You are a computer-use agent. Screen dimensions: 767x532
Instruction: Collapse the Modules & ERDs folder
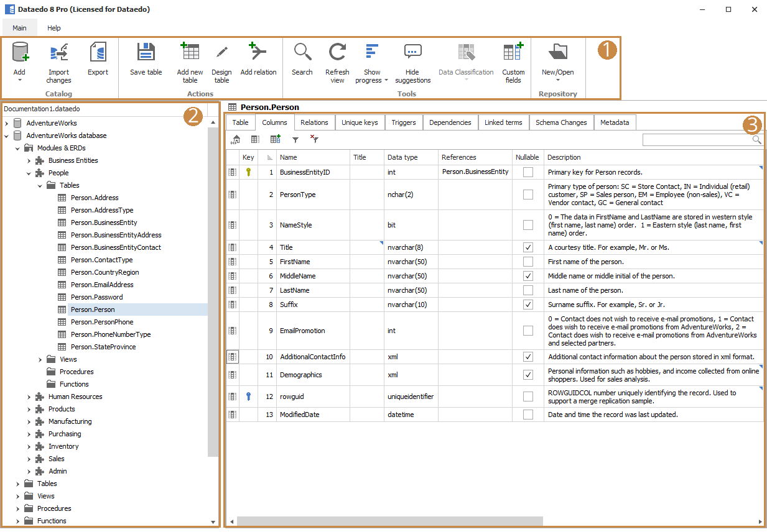pyautogui.click(x=17, y=148)
